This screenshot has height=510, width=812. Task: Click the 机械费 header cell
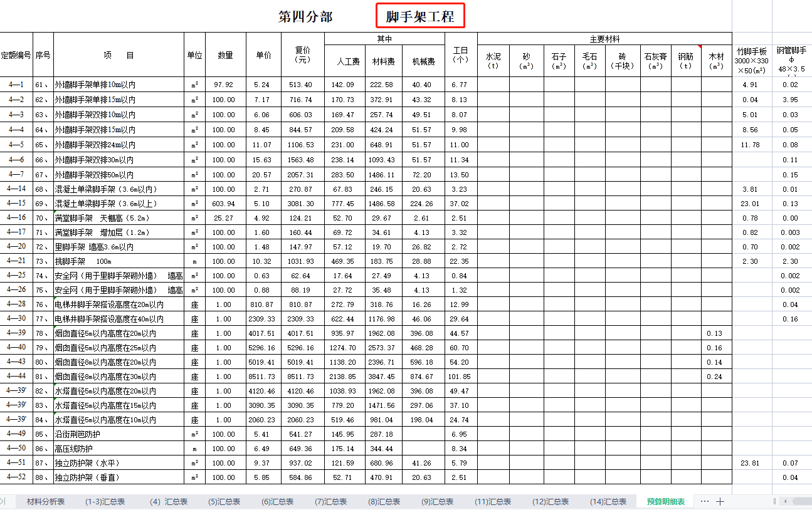423,61
